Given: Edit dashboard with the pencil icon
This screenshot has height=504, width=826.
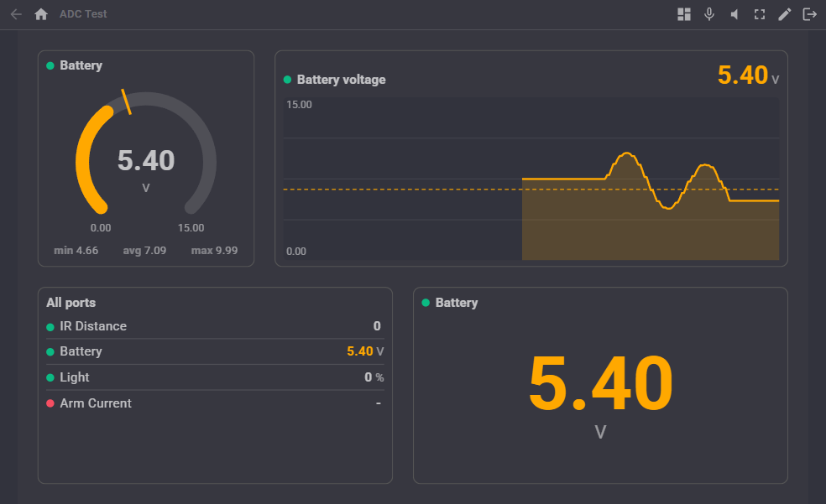Looking at the screenshot, I should [784, 14].
